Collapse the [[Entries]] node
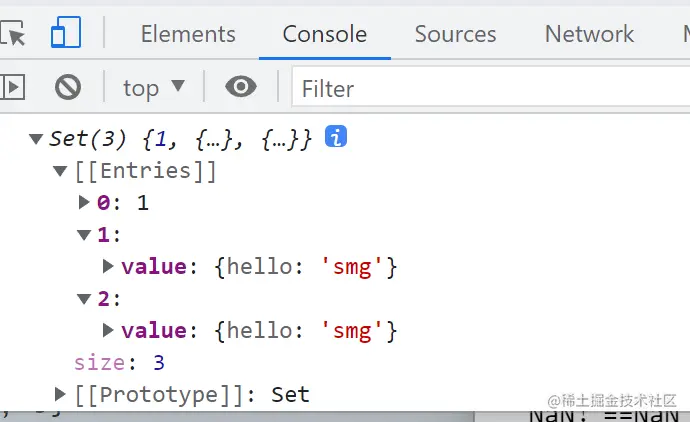690x422 pixels. (x=61, y=171)
